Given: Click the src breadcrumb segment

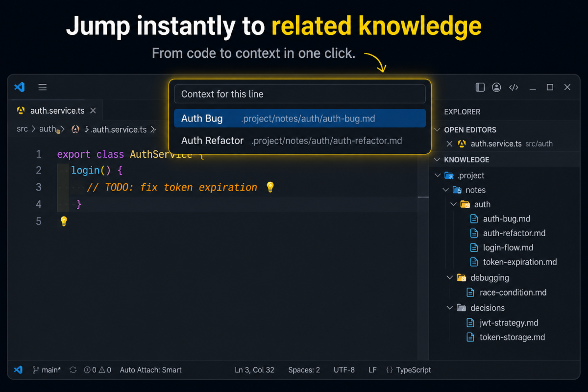Looking at the screenshot, I should point(23,129).
